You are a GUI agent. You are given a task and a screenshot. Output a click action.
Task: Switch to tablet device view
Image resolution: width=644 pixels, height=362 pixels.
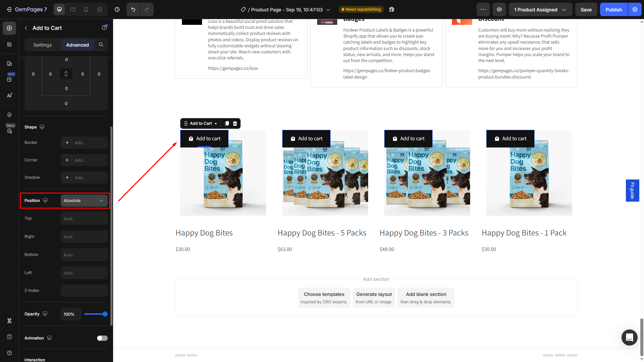(x=73, y=9)
